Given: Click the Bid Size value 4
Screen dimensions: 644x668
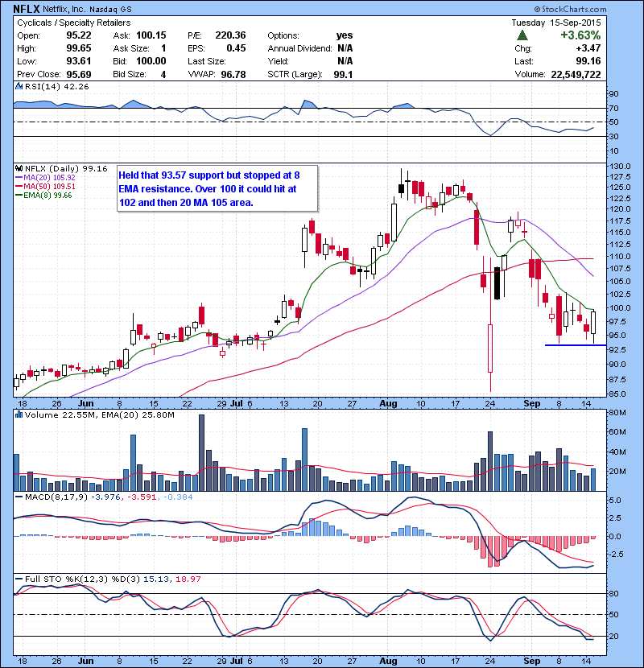Looking at the screenshot, I should [163, 74].
